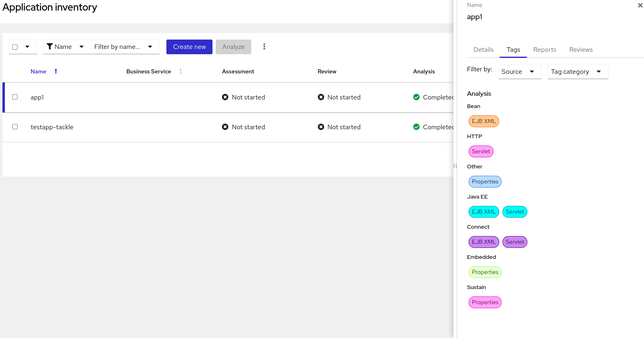
Task: Click the filter funnel icon
Action: click(50, 46)
